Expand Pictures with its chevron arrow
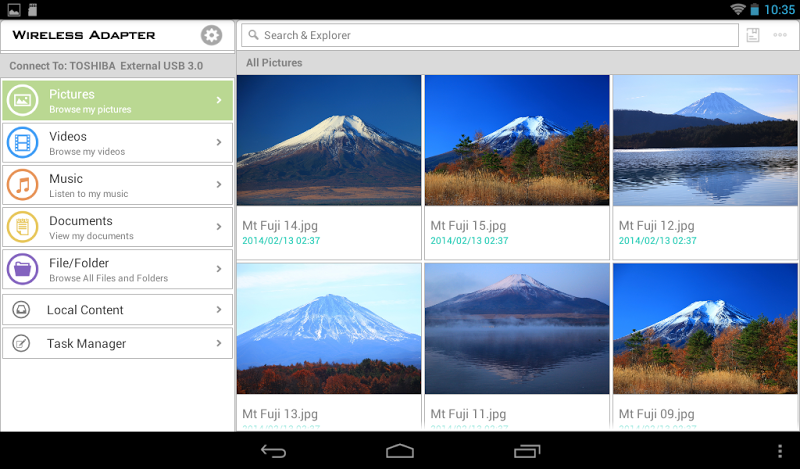 click(x=219, y=100)
